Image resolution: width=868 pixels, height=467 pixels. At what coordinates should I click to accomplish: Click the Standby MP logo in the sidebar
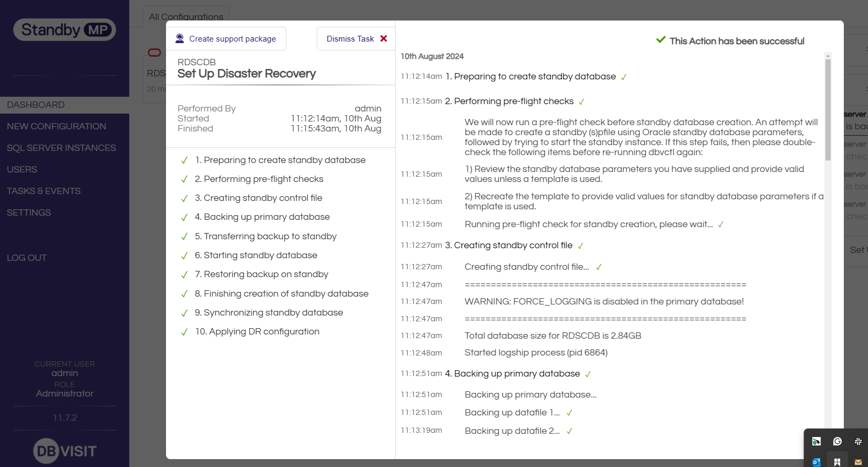65,30
